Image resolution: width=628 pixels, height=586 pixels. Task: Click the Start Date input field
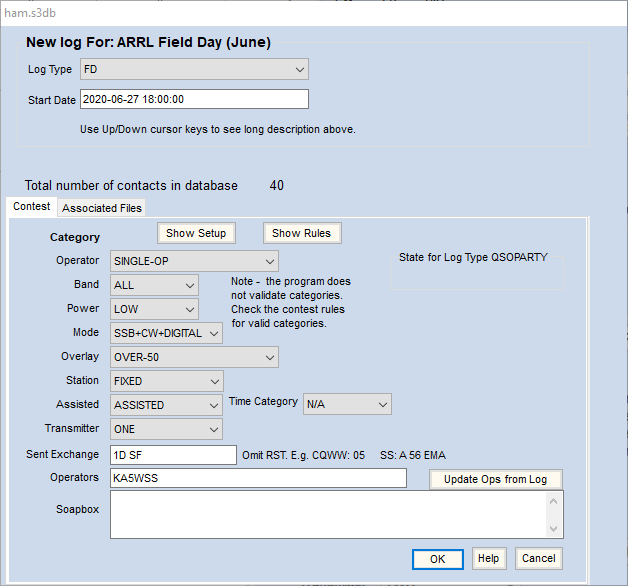194,99
